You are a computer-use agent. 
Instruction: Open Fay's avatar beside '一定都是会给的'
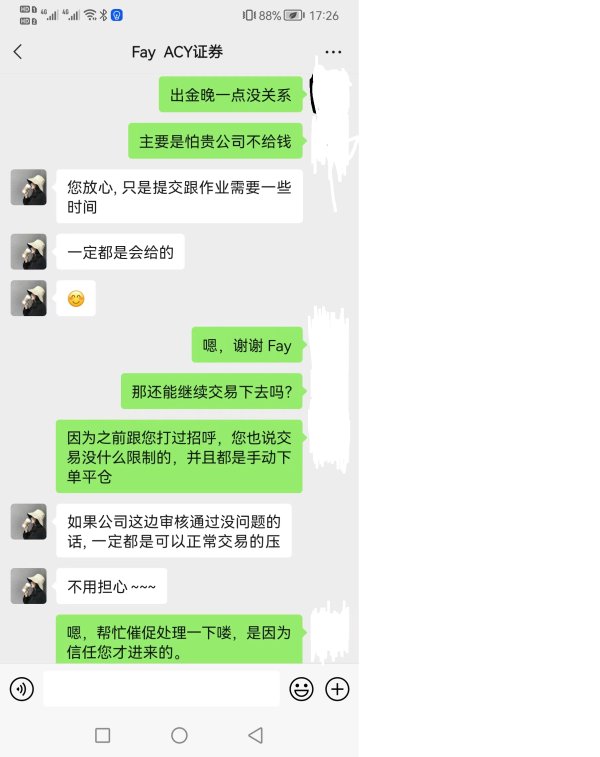(x=28, y=252)
